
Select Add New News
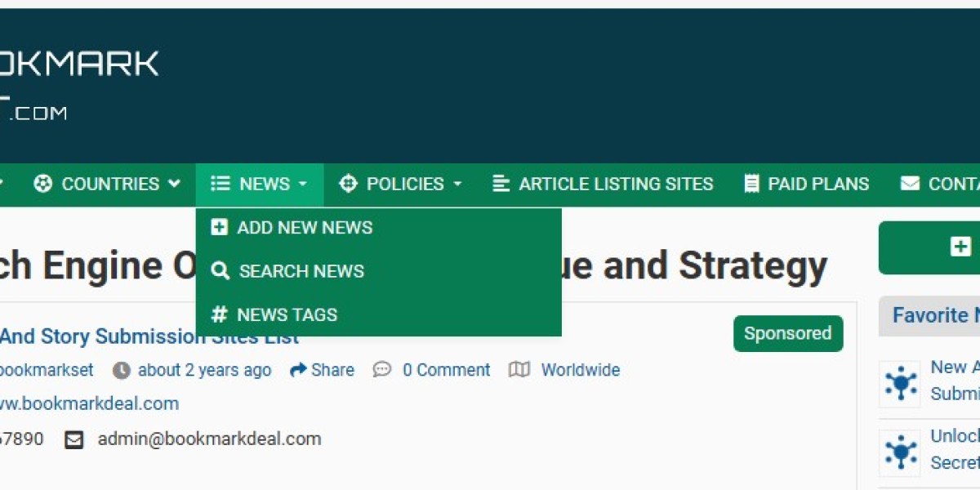pyautogui.click(x=378, y=227)
